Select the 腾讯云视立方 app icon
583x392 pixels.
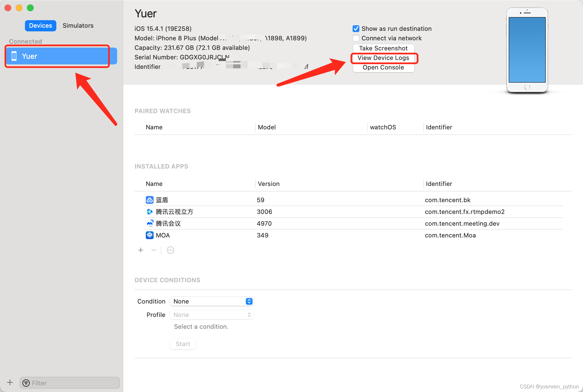[149, 211]
